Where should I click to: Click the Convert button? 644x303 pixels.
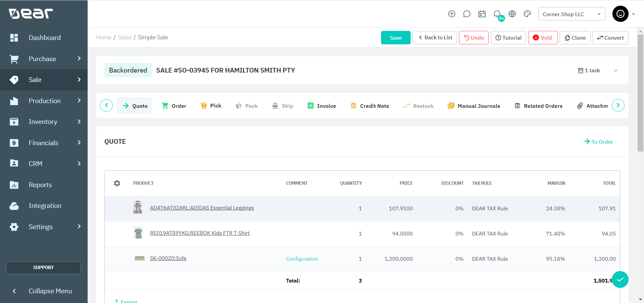tap(610, 38)
